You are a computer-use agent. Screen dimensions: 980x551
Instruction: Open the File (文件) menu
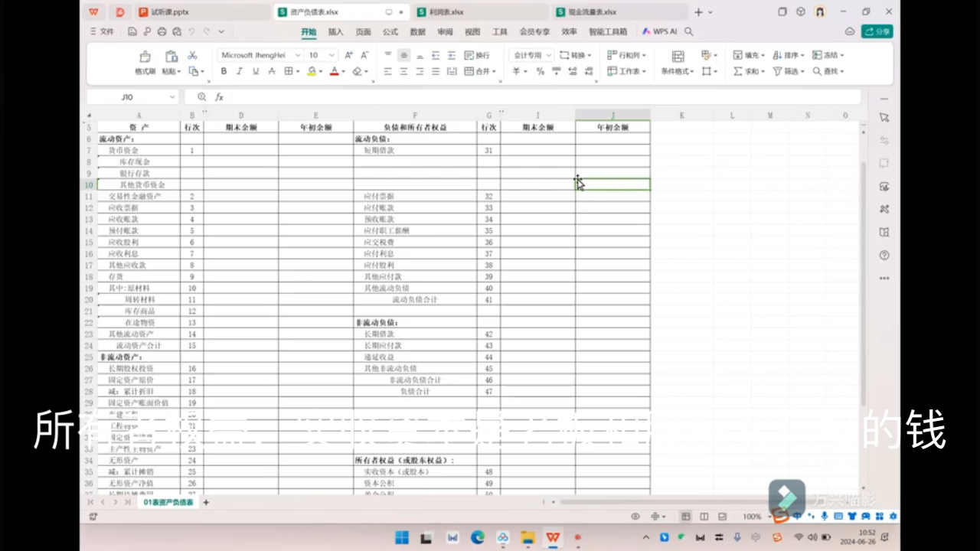point(102,31)
